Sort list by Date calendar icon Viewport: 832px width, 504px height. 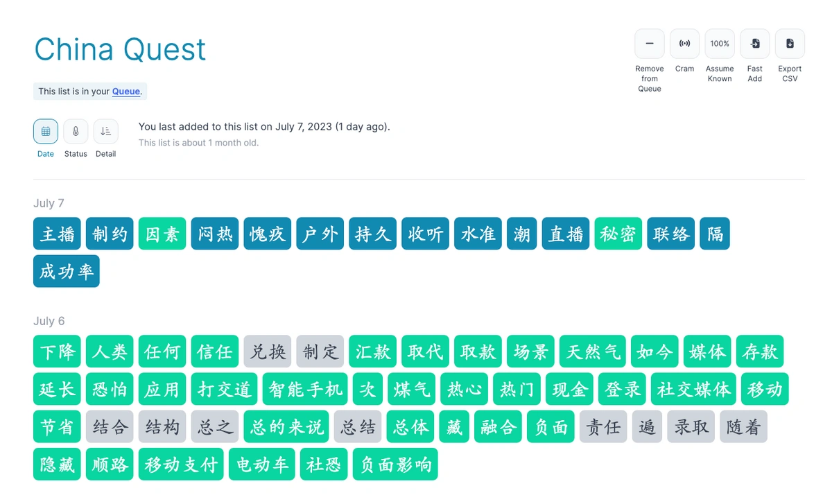46,131
